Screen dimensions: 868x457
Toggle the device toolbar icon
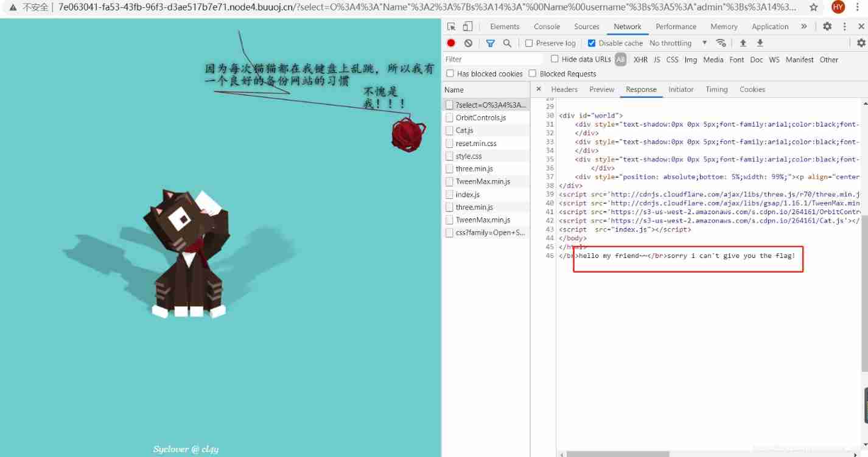click(x=467, y=27)
